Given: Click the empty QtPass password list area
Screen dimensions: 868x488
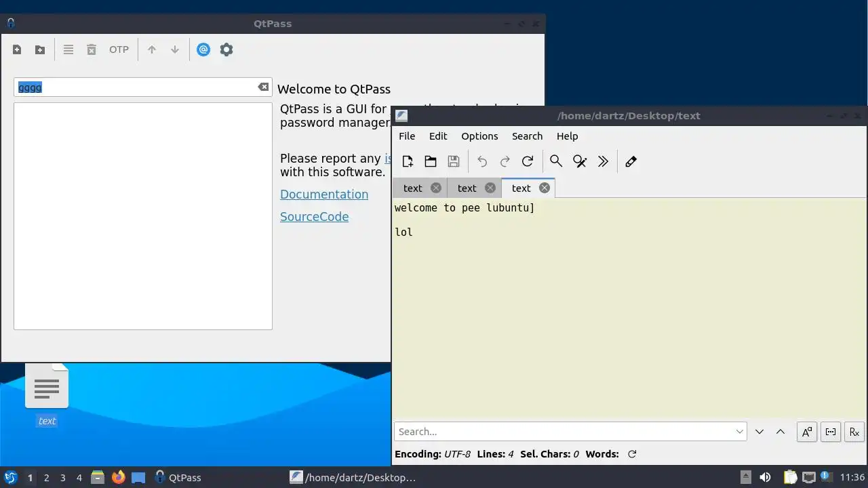Looking at the screenshot, I should click(143, 216).
